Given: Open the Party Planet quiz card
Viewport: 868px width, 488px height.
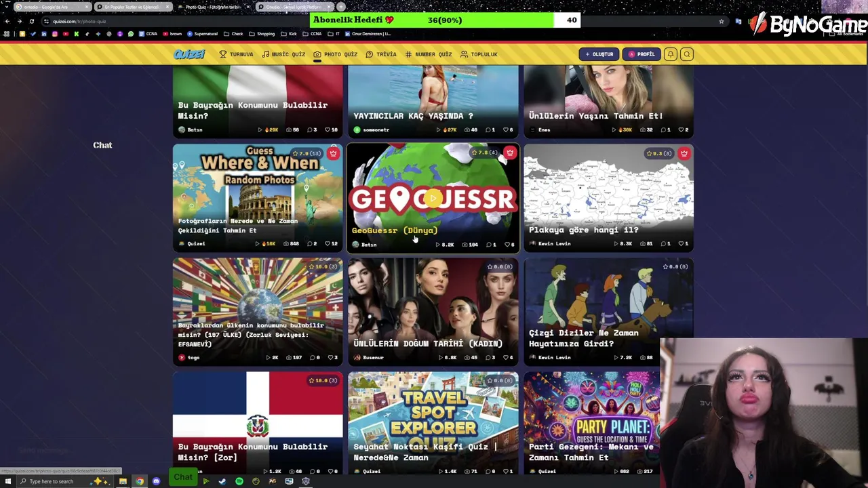Looking at the screenshot, I should pos(591,423).
